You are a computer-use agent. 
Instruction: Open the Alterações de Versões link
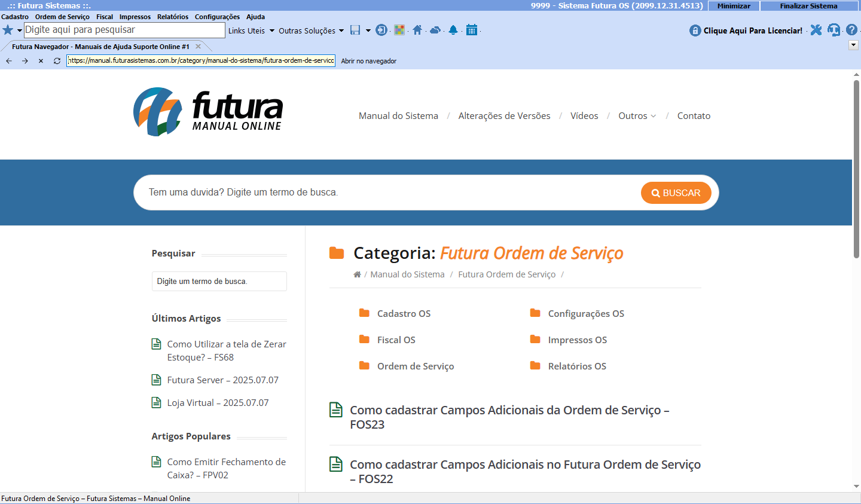point(504,116)
